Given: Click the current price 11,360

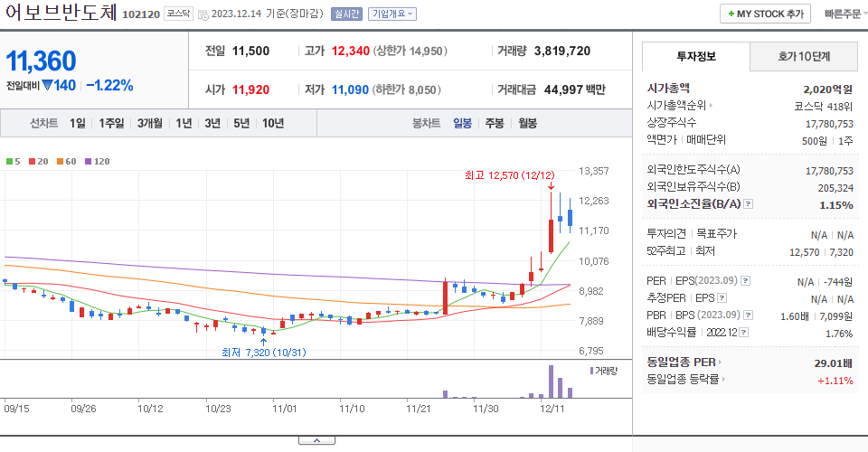Looking at the screenshot, I should (41, 61).
